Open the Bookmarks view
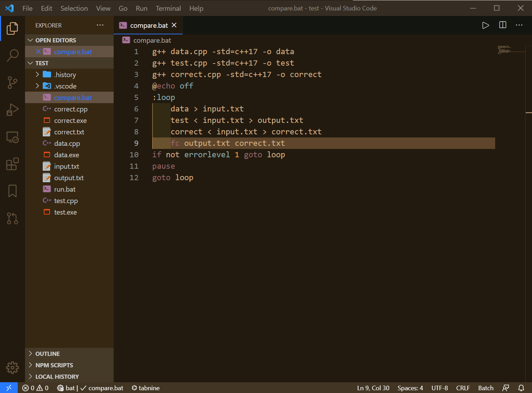The height and width of the screenshot is (393, 532). tap(13, 191)
